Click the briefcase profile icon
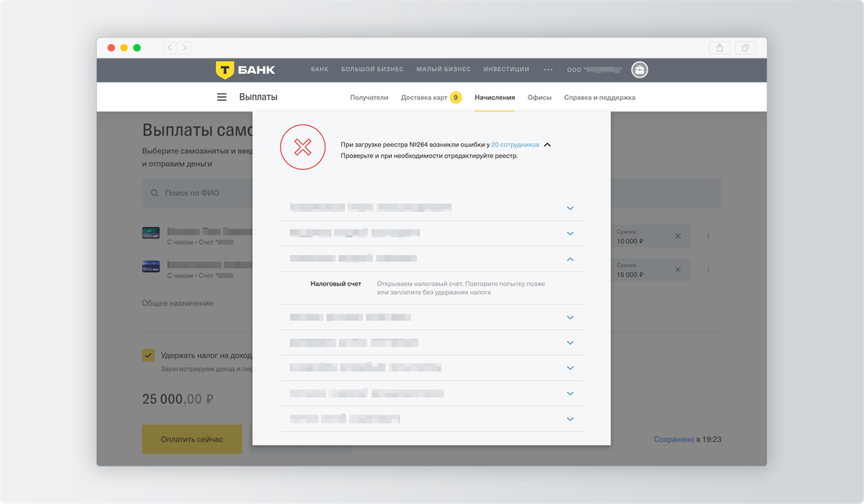Screen dimensions: 864x504 [x=639, y=70]
